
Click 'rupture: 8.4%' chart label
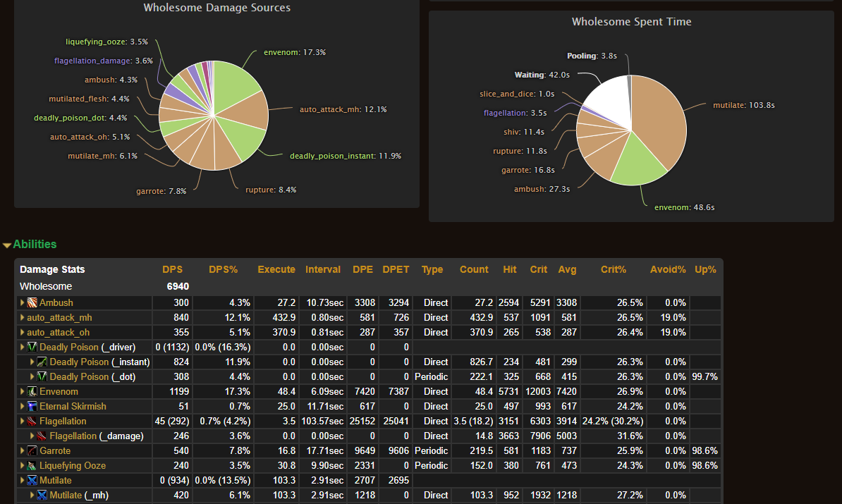pyautogui.click(x=271, y=190)
